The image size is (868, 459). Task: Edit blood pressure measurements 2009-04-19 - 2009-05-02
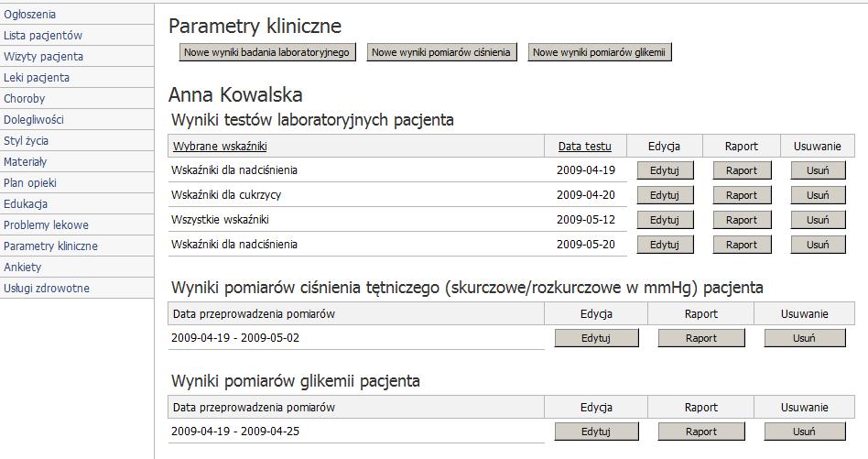tap(596, 338)
